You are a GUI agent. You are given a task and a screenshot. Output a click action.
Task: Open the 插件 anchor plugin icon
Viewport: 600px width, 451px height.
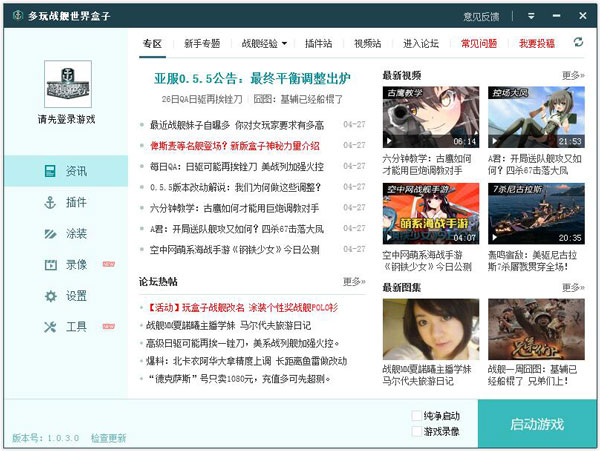(x=49, y=202)
